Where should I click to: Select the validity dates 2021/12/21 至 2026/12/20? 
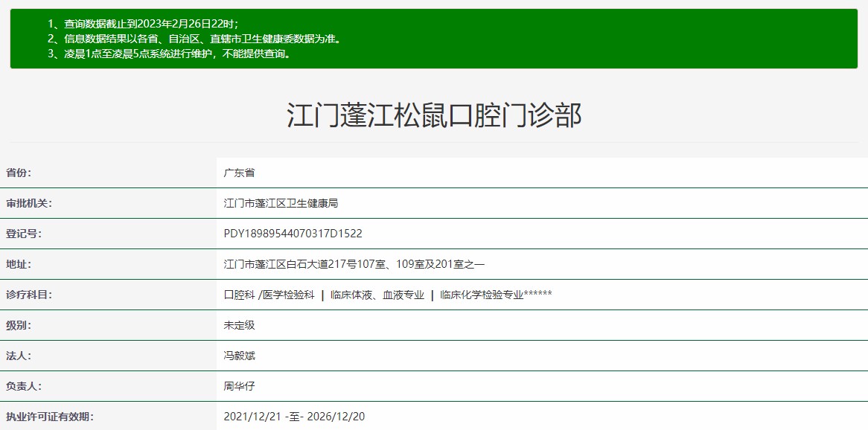click(x=296, y=417)
